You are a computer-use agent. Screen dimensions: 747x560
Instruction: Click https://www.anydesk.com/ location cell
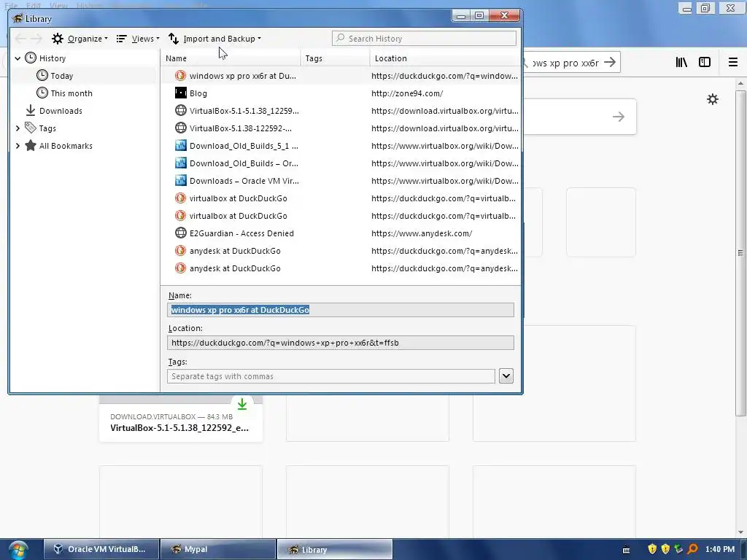coord(422,233)
